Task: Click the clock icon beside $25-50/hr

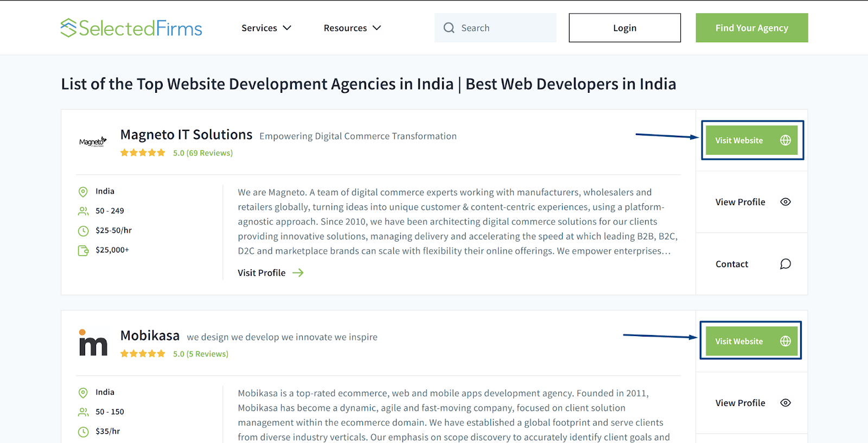Action: tap(83, 231)
